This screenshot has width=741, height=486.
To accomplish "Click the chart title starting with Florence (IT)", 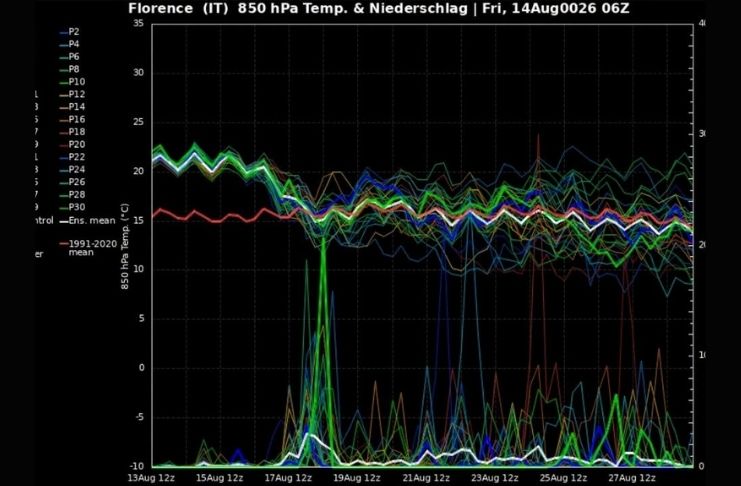I will coord(379,8).
